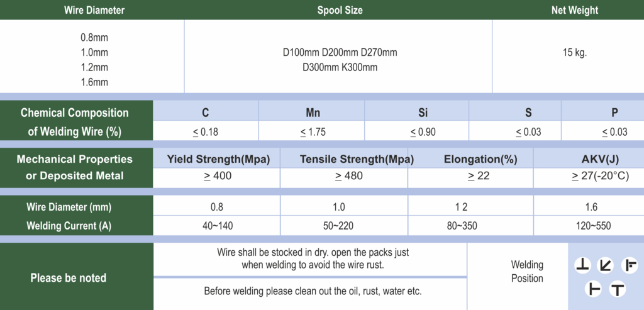Click the Welding Position label

(527, 272)
